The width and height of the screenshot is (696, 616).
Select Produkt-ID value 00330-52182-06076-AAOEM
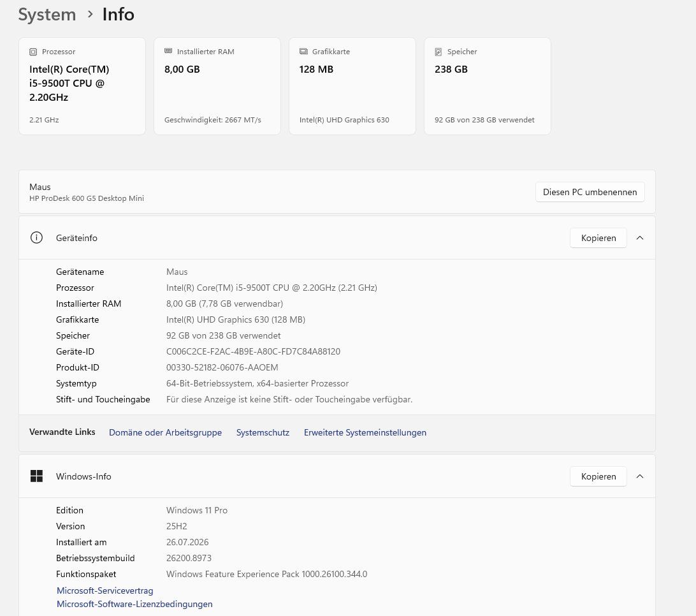point(222,368)
